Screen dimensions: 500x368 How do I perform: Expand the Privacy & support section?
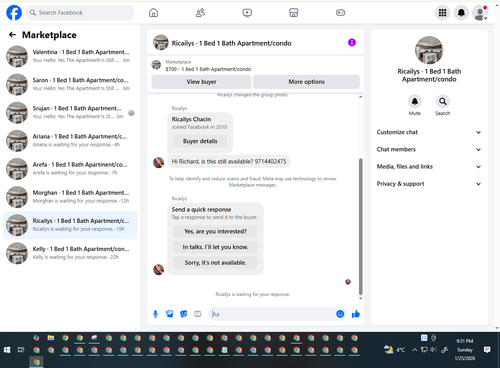[x=429, y=184]
